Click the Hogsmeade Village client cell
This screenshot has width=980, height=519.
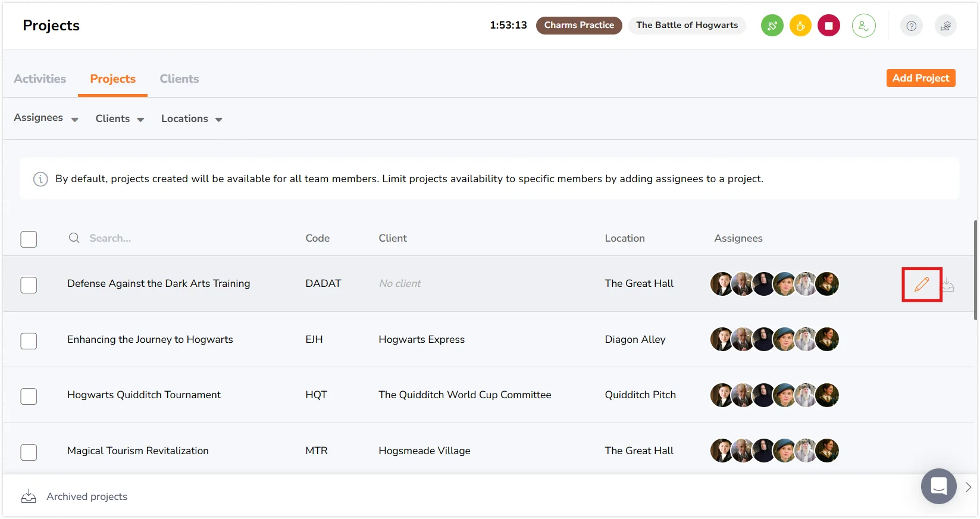click(x=424, y=451)
